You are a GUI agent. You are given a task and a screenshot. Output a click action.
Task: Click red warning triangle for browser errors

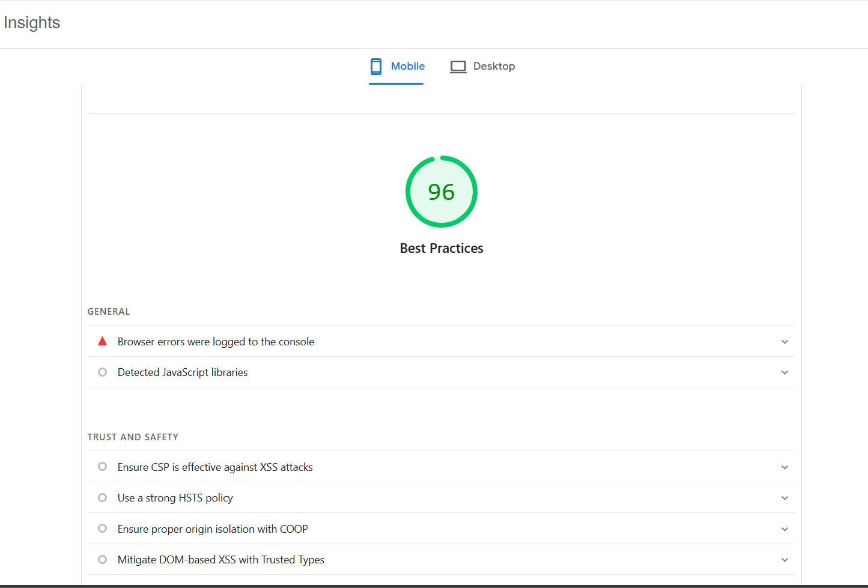click(102, 341)
